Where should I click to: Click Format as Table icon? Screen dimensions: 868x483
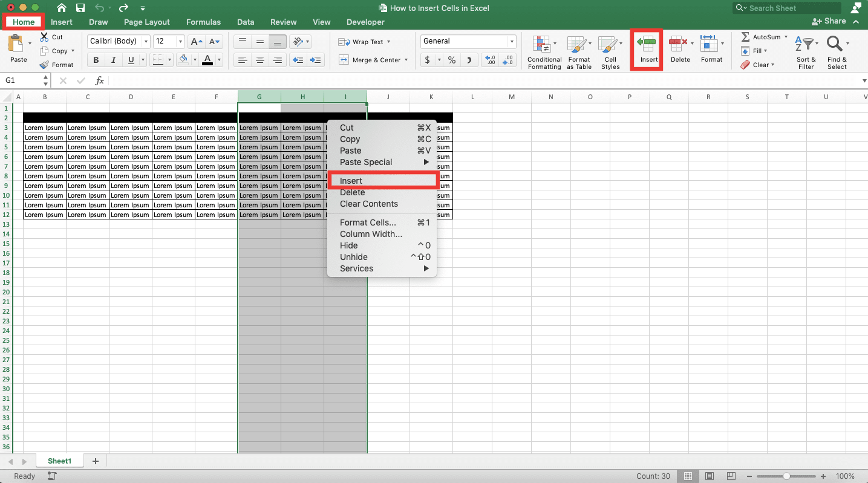(579, 45)
